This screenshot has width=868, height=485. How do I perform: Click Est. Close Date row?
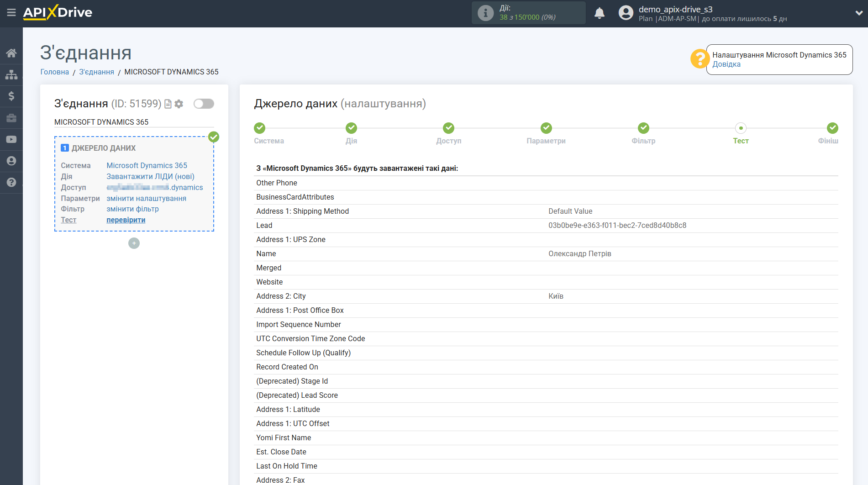point(546,452)
